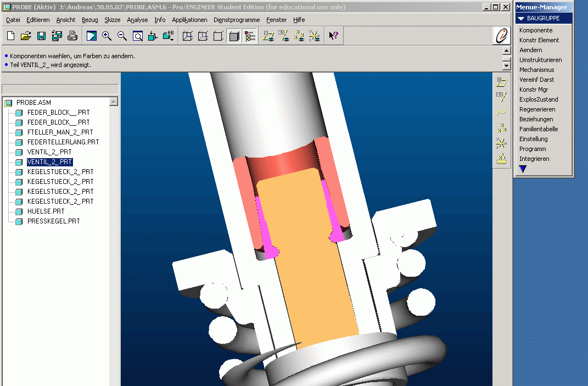Click the Repaint screen icon
Image resolution: width=588 pixels, height=386 pixels.
point(91,36)
